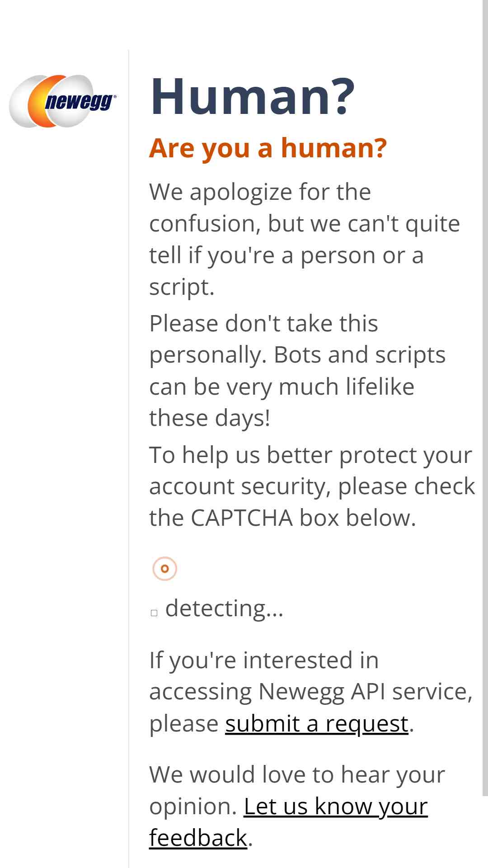Screen dimensions: 488x868
Task: Click the Newegg logo
Action: [x=63, y=101]
